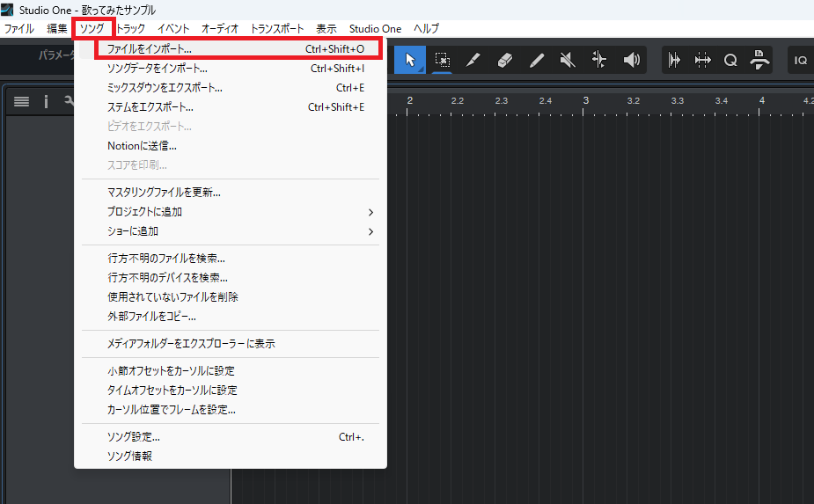Select 使用されていないファイルを削除 entry
This screenshot has width=814, height=504.
click(x=172, y=297)
